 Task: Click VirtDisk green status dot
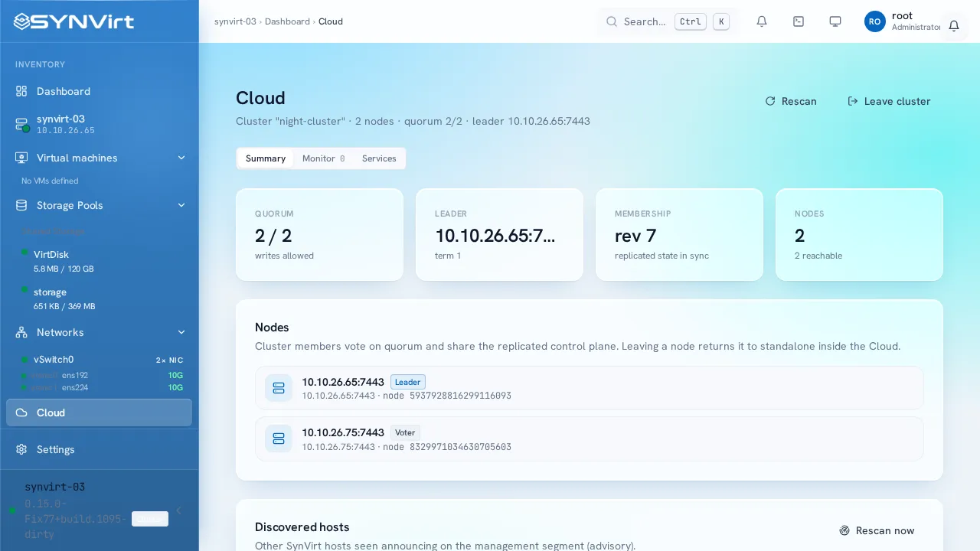point(25,252)
